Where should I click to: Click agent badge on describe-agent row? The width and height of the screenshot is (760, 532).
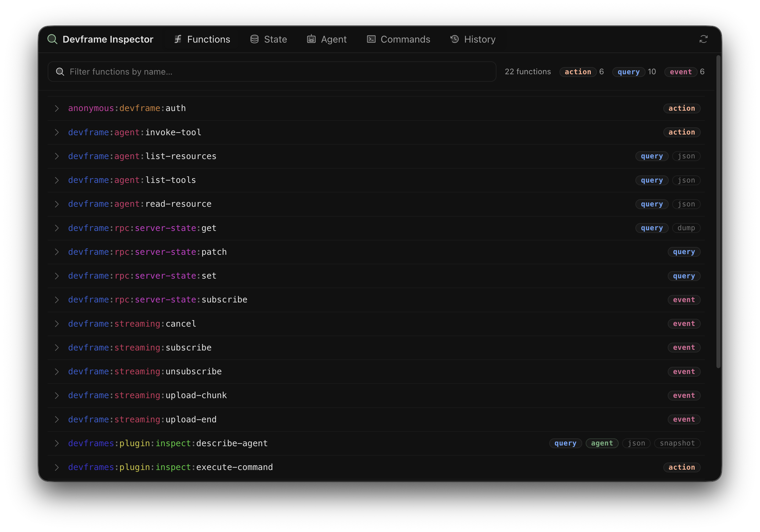point(602,443)
